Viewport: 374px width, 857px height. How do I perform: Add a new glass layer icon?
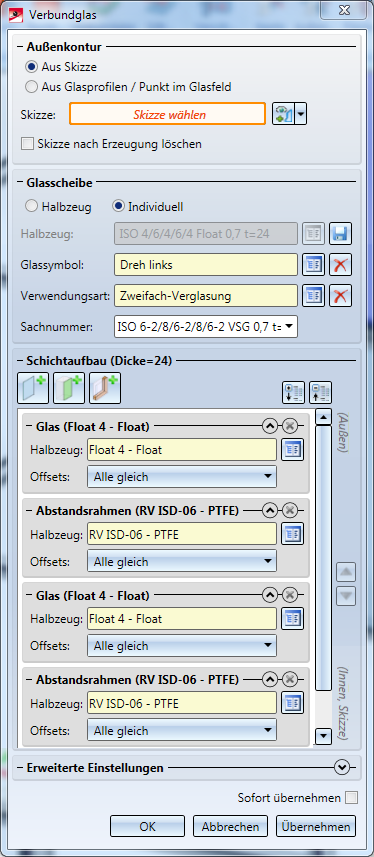point(33,388)
